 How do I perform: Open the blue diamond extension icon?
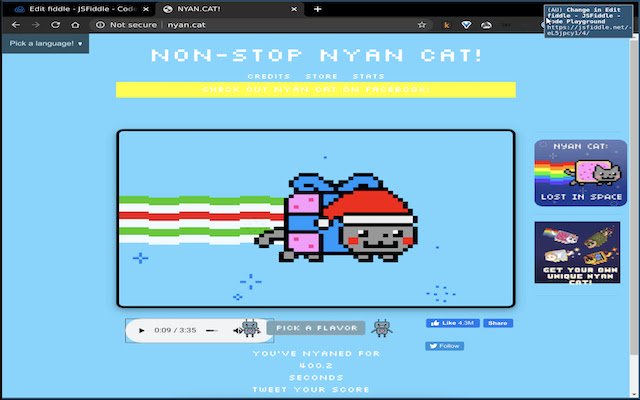pyautogui.click(x=466, y=25)
